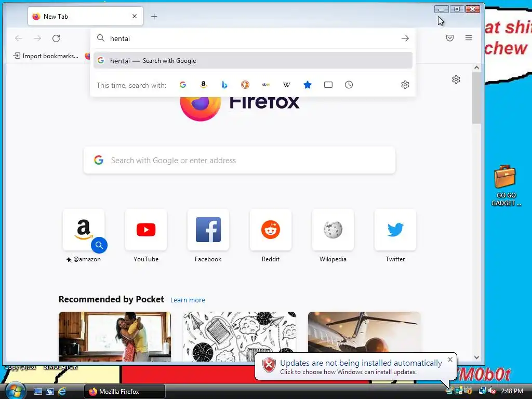The height and width of the screenshot is (399, 532).
Task: Open a new tab with the plus button
Action: tap(154, 16)
